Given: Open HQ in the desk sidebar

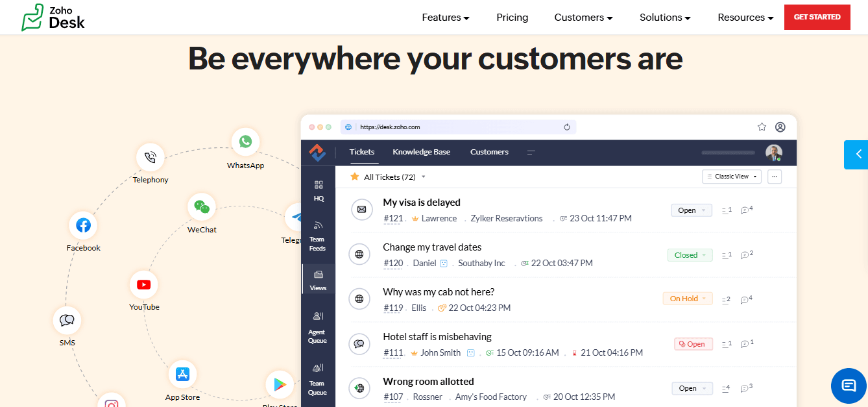Looking at the screenshot, I should tap(319, 191).
